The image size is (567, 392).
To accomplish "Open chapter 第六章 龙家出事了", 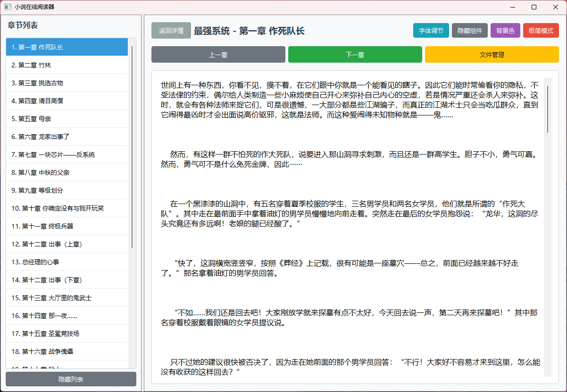I will click(x=67, y=137).
